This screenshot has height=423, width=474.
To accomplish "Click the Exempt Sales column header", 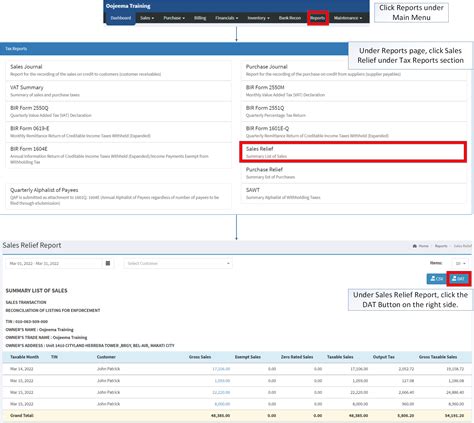I will click(x=248, y=357).
